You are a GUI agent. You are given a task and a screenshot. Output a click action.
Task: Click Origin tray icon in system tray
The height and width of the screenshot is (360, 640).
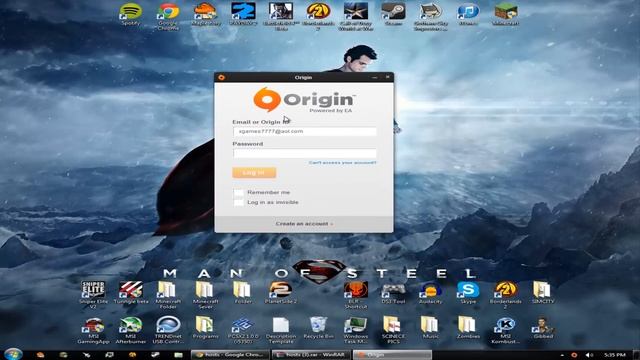coord(574,355)
